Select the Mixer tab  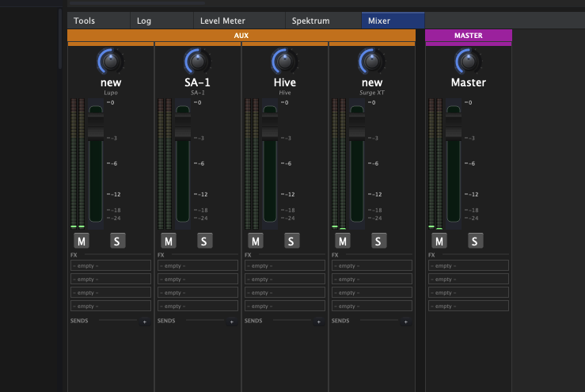tap(393, 21)
